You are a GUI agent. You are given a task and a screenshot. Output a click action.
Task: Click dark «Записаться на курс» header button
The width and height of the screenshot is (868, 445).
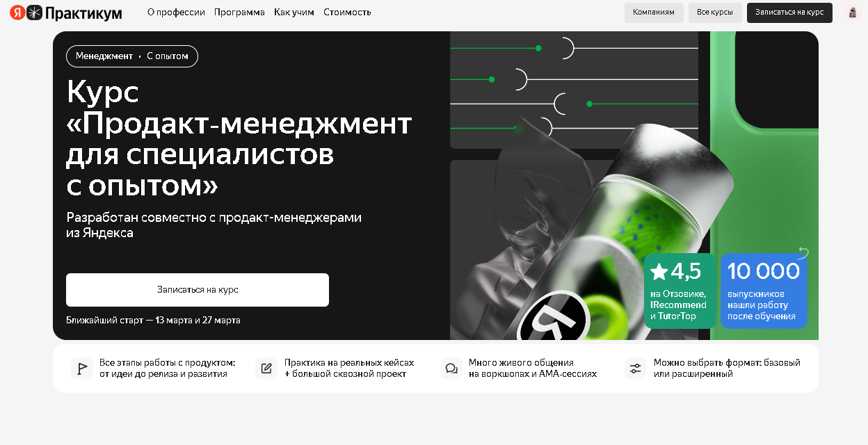789,13
